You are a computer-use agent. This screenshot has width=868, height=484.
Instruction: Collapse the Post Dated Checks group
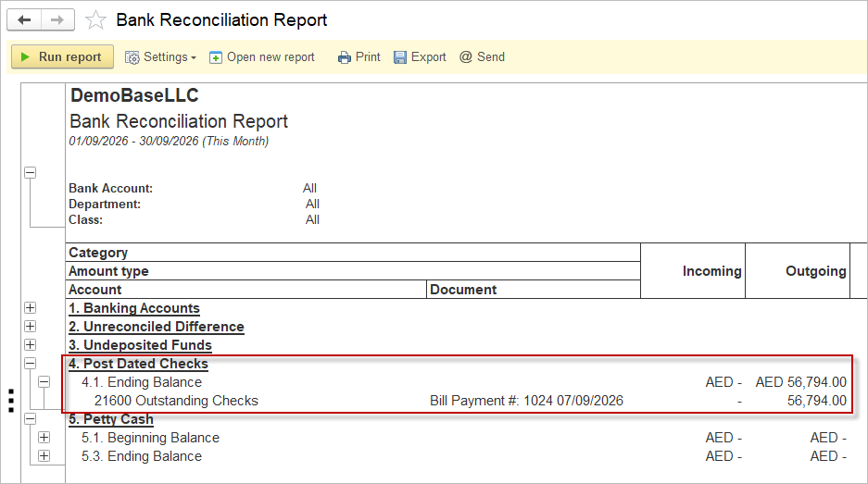click(31, 364)
